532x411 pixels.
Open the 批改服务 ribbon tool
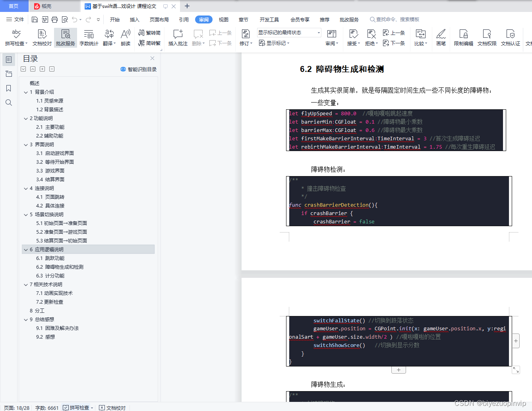[66, 38]
